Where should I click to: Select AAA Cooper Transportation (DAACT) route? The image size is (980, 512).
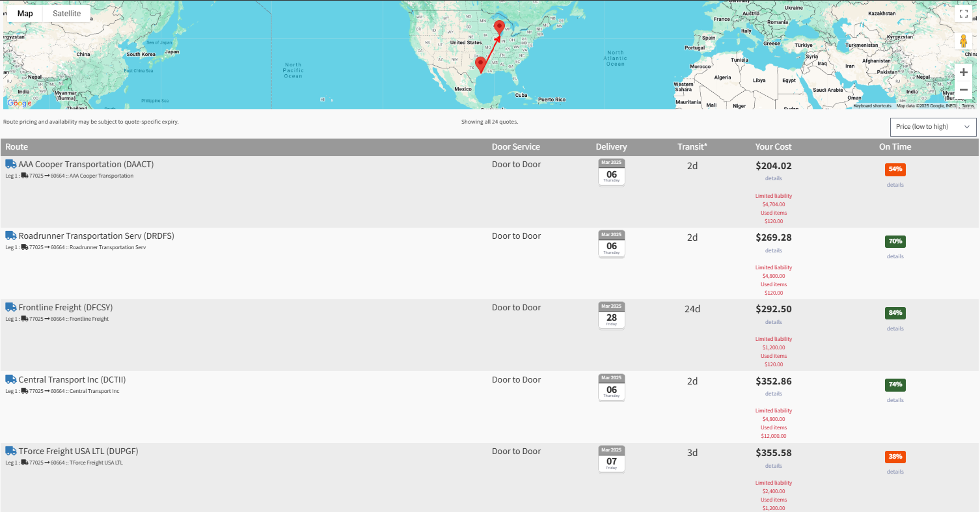pyautogui.click(x=86, y=165)
